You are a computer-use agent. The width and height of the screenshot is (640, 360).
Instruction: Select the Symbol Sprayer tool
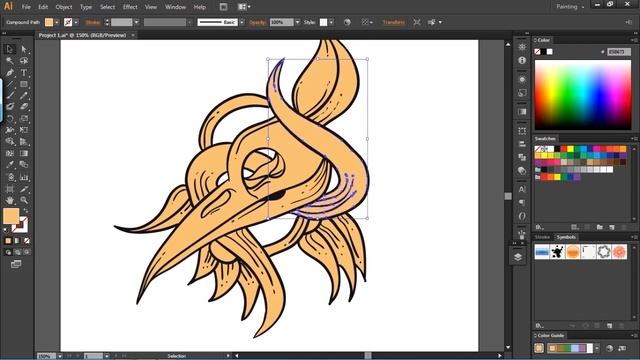pyautogui.click(x=10, y=177)
